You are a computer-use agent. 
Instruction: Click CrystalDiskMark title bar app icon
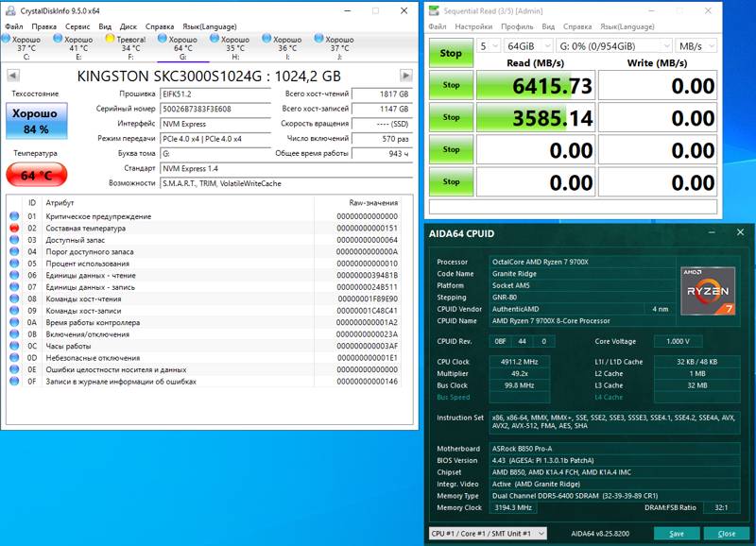[x=434, y=10]
